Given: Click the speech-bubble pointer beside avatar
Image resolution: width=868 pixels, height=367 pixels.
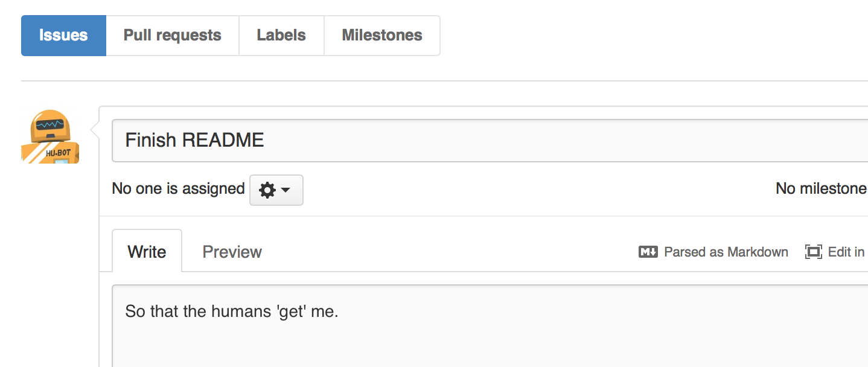Looking at the screenshot, I should [x=95, y=129].
